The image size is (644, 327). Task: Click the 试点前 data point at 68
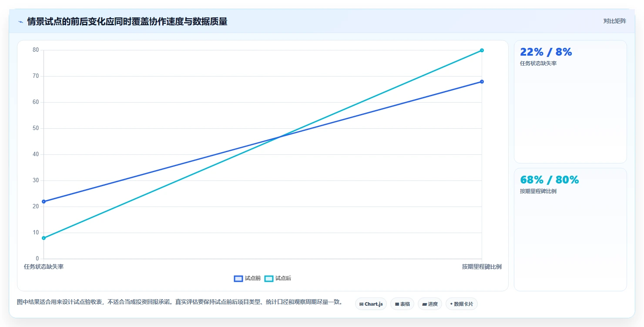482,82
